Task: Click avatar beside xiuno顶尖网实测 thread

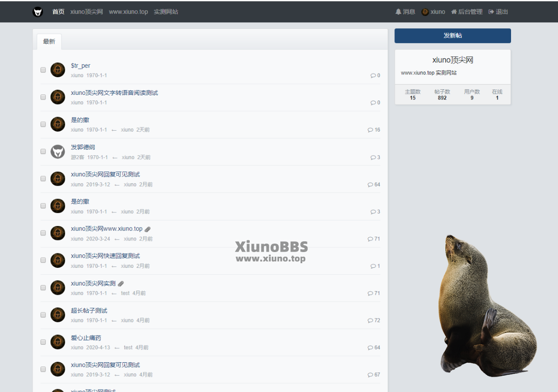Action: pos(58,287)
